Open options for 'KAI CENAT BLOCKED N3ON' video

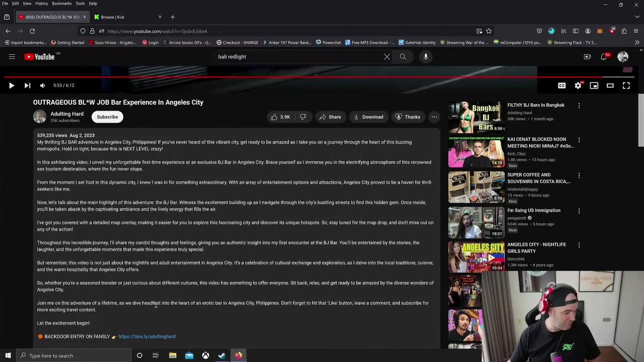579,140
